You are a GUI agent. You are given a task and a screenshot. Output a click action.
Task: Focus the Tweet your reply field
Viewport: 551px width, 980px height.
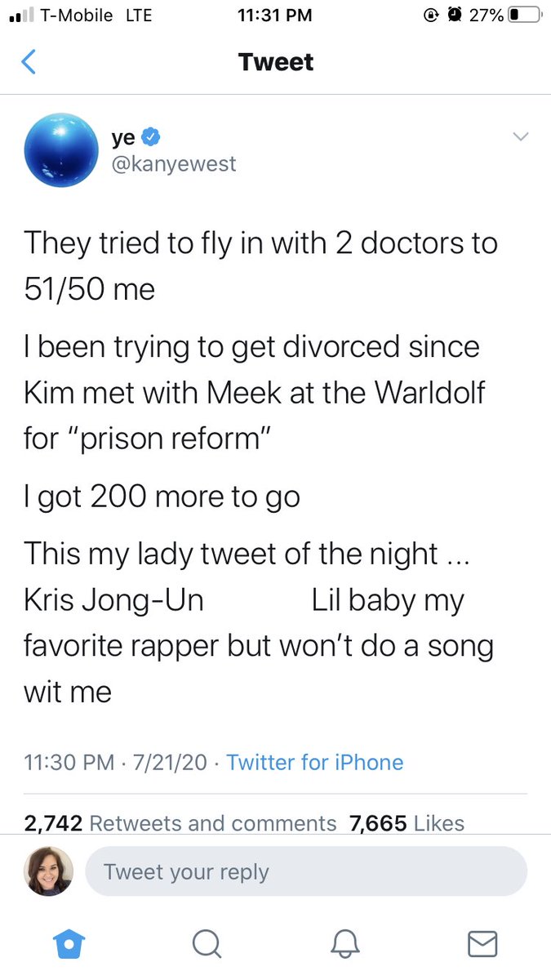[306, 871]
